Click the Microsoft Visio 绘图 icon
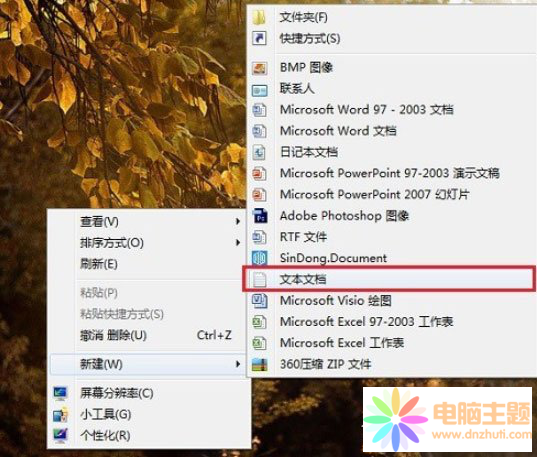537x457 pixels. 260,300
